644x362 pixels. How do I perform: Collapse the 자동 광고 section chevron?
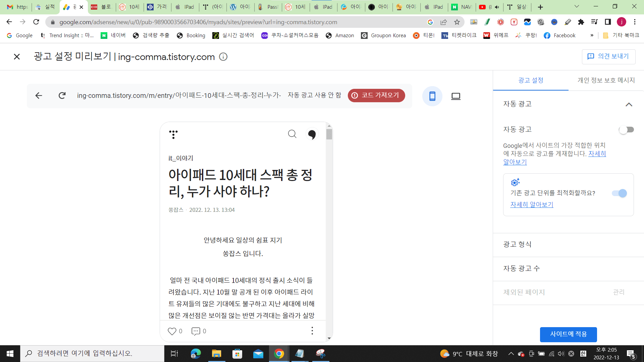(629, 105)
